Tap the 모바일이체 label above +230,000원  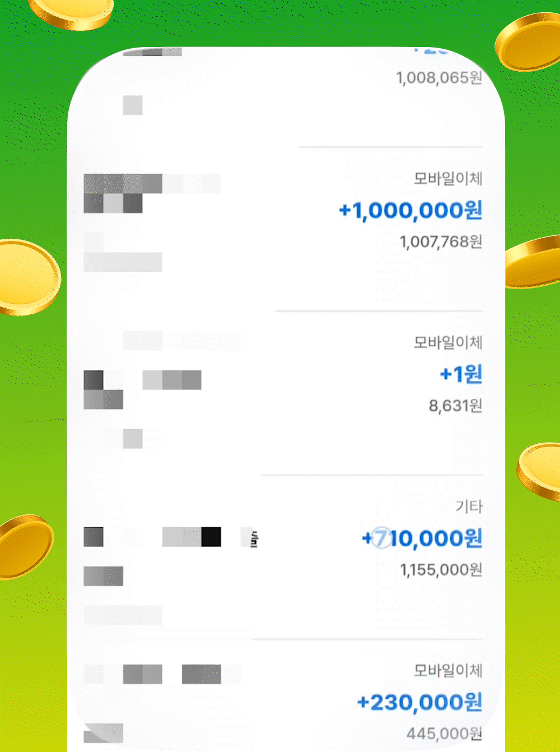click(x=448, y=670)
